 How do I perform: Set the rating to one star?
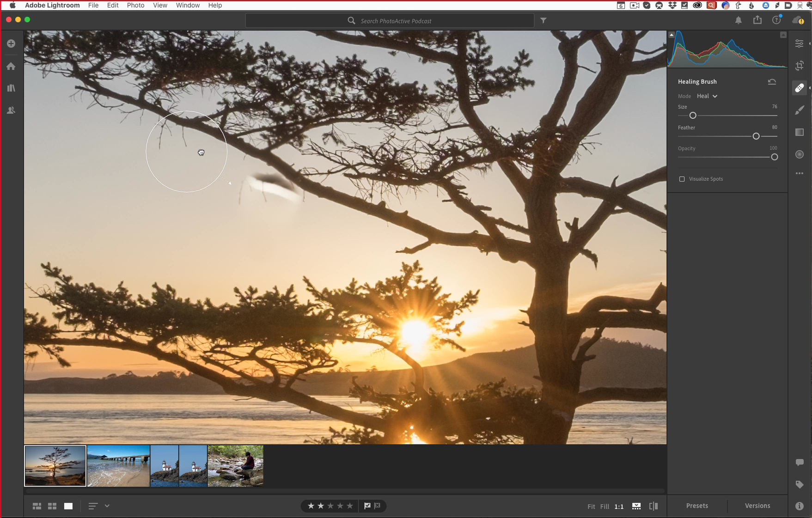pos(311,506)
